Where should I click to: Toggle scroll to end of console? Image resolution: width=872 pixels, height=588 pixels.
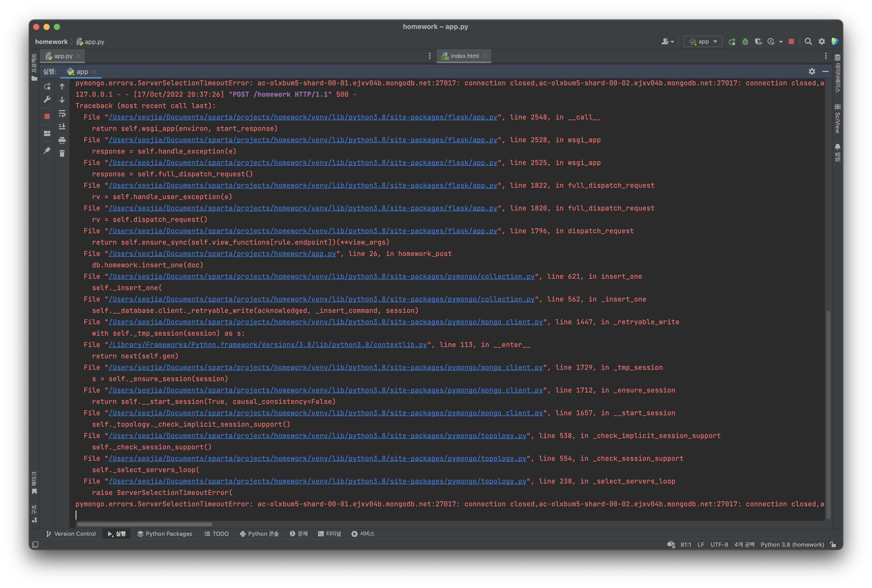pos(62,127)
